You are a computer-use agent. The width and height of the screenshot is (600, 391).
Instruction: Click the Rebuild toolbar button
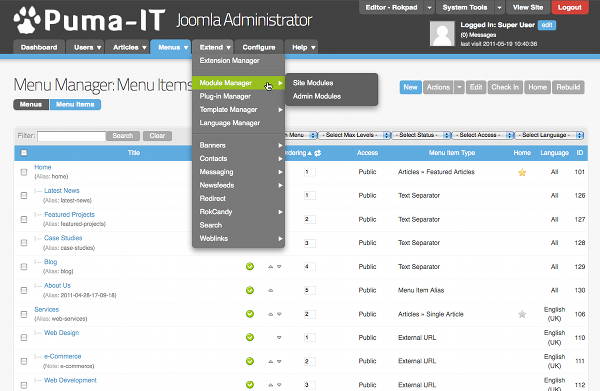coord(568,87)
